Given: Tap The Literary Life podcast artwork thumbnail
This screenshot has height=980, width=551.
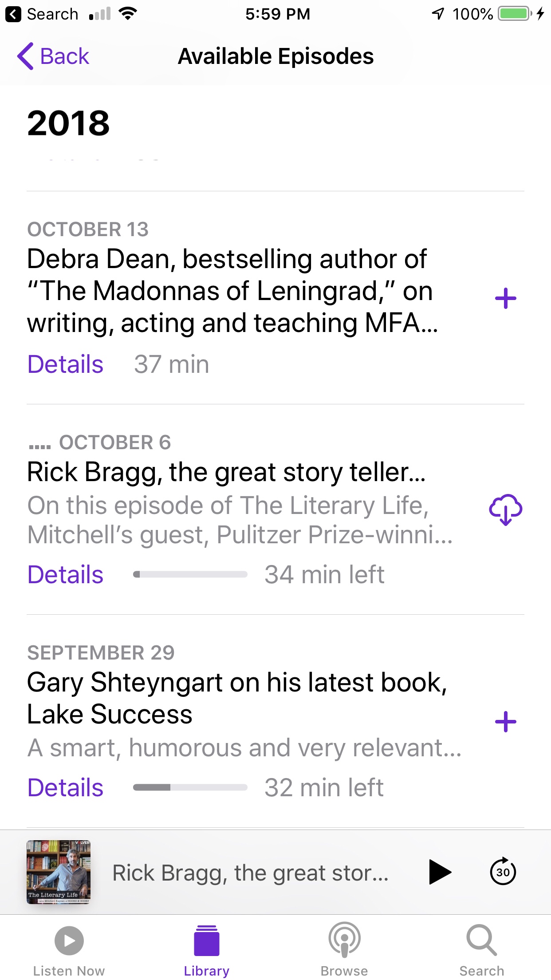Looking at the screenshot, I should coord(59,872).
